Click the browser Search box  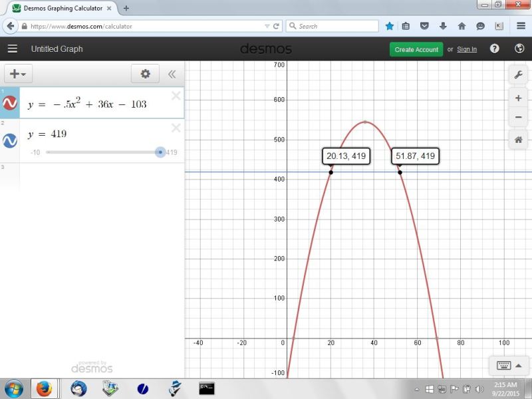pyautogui.click(x=332, y=26)
